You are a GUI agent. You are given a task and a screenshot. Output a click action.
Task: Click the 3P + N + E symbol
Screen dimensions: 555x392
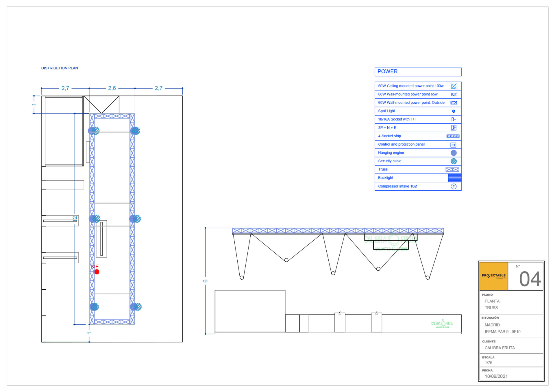coord(453,128)
